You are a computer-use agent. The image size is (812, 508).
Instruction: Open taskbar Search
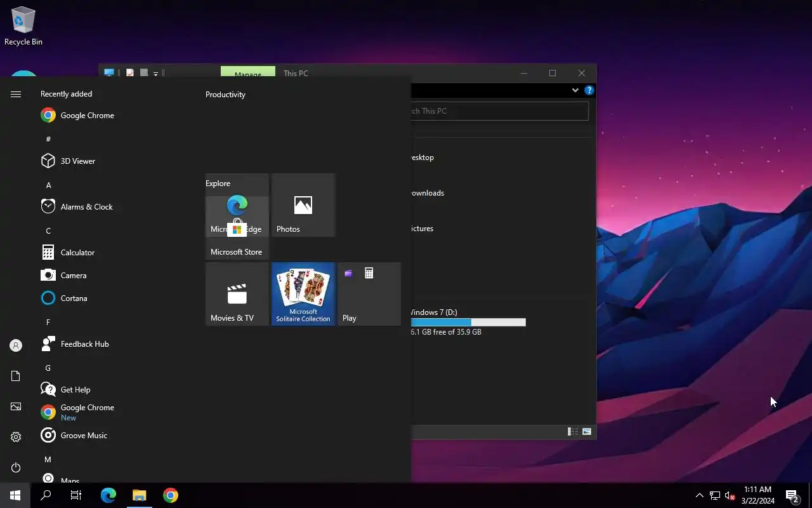tap(46, 495)
